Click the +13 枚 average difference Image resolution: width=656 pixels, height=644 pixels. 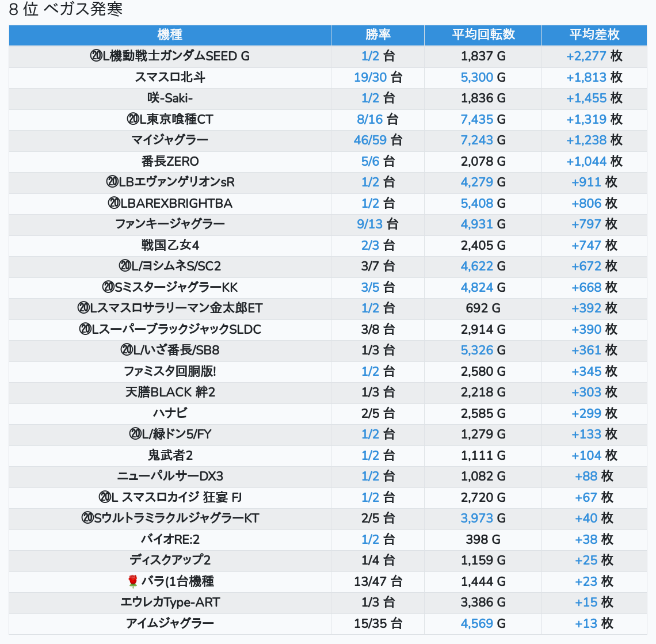pyautogui.click(x=594, y=624)
